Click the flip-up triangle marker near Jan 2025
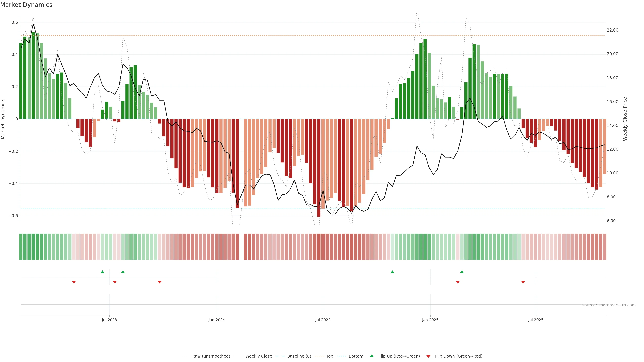Screen dimensions: 644x362 (x=462, y=272)
